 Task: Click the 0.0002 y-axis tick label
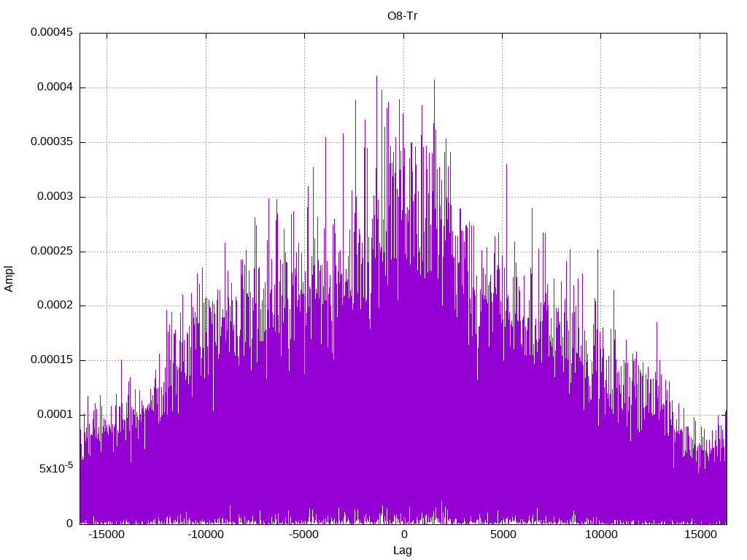point(55,306)
